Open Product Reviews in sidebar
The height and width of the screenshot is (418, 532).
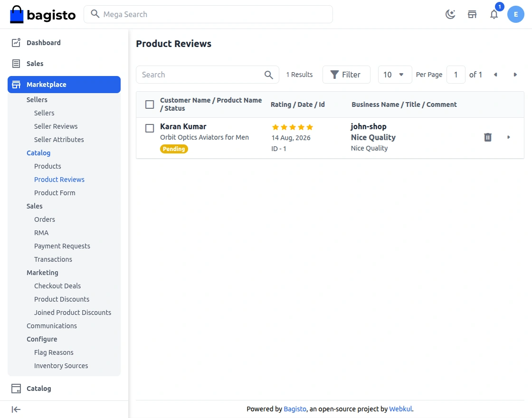(x=59, y=180)
